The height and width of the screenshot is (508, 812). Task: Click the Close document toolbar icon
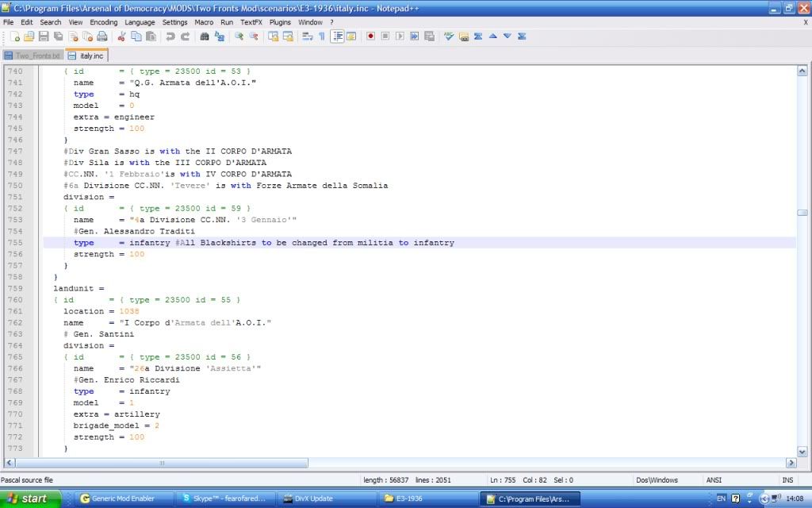[73, 37]
